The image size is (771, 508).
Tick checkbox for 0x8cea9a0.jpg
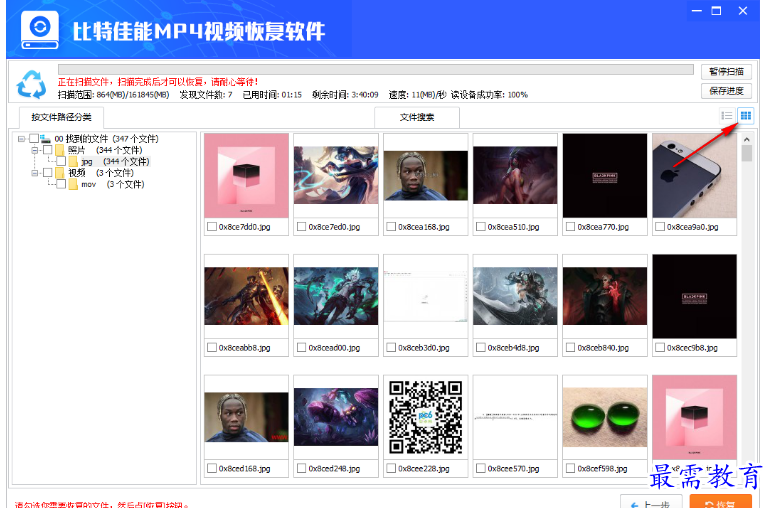pyautogui.click(x=660, y=227)
